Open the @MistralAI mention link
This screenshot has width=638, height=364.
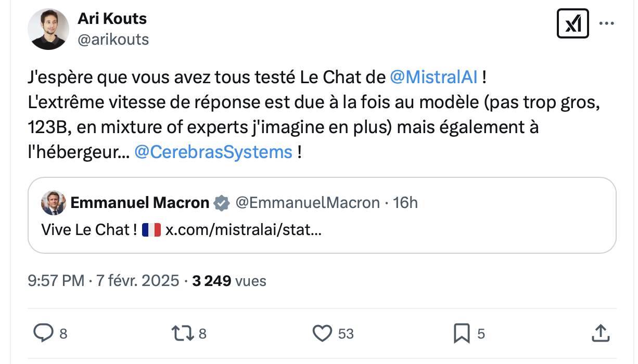433,77
